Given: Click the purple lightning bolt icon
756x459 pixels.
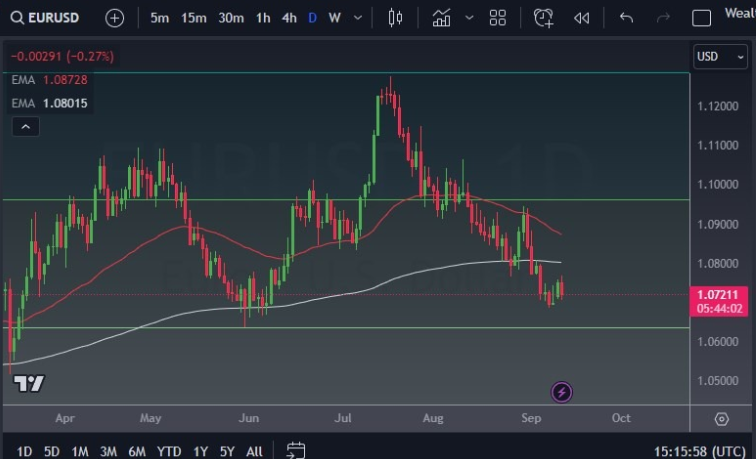Looking at the screenshot, I should [562, 391].
